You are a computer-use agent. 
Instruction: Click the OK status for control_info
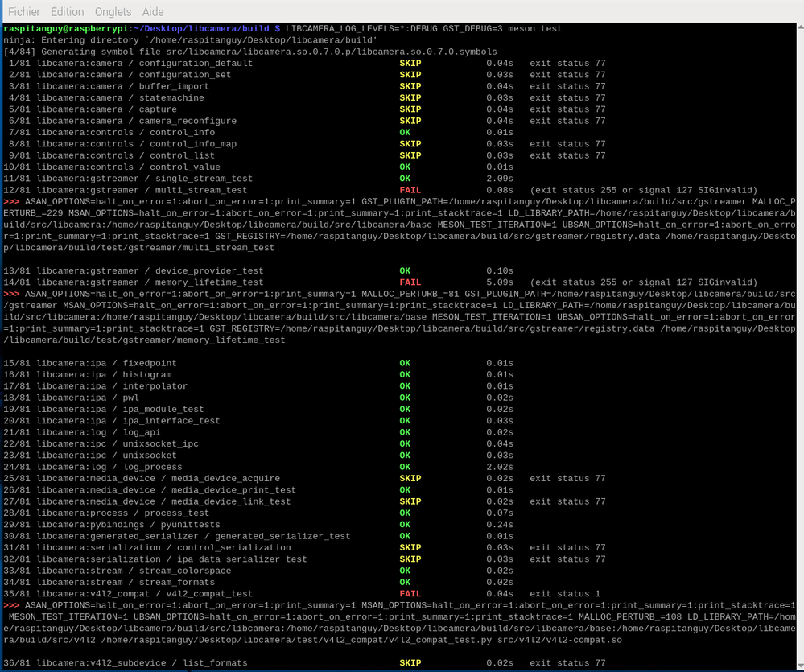click(405, 133)
